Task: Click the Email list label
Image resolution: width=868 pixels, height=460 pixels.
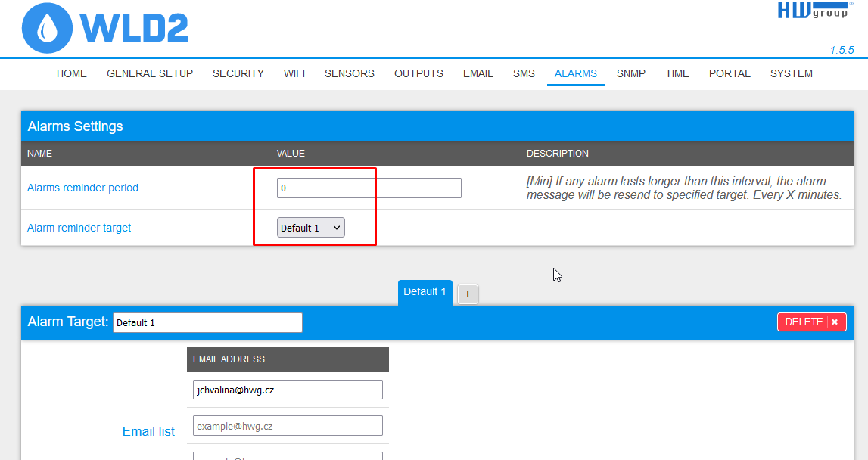Action: point(148,431)
